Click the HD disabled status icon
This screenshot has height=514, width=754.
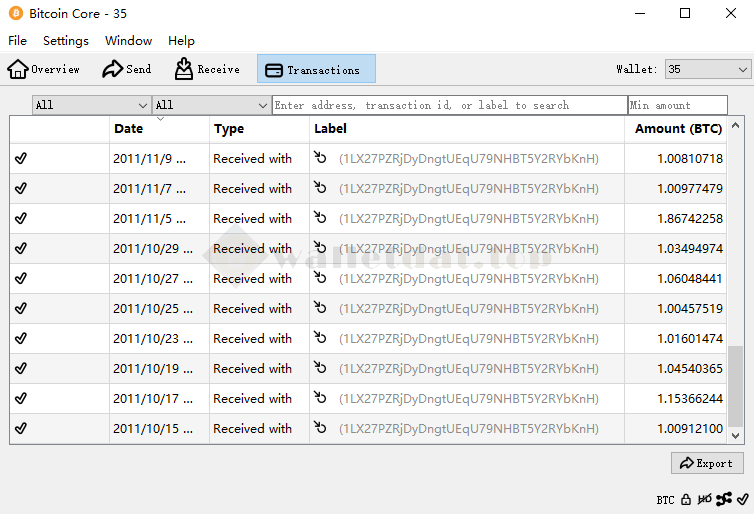[705, 499]
